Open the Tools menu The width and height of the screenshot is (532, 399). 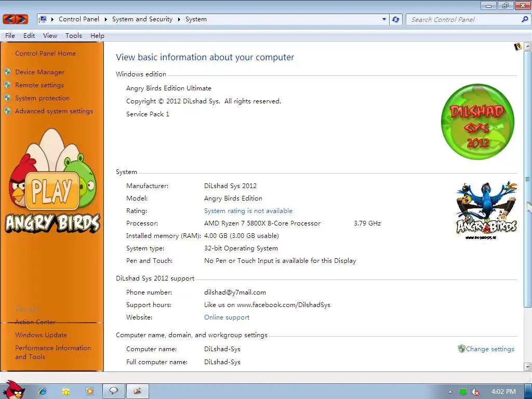click(x=74, y=36)
